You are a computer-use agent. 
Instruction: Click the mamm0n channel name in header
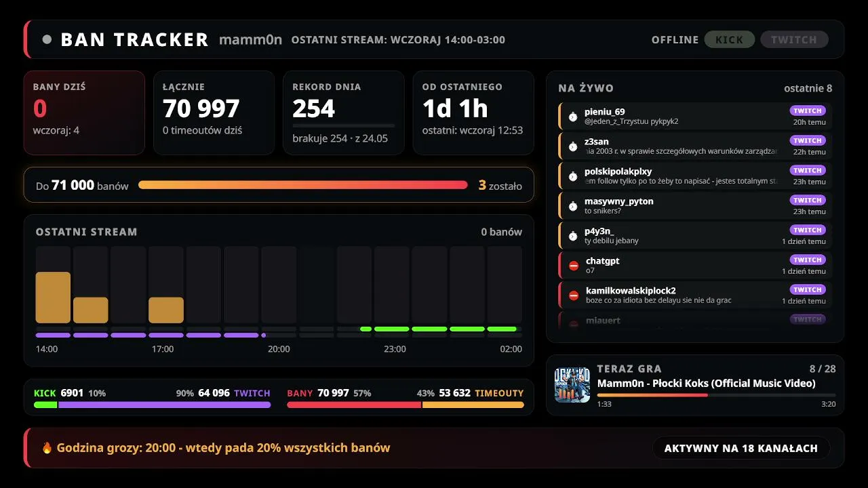250,39
